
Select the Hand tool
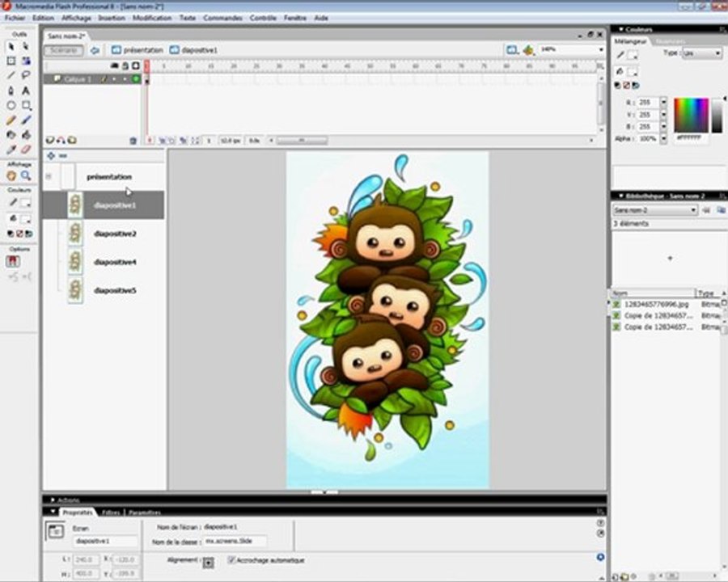pos(11,176)
